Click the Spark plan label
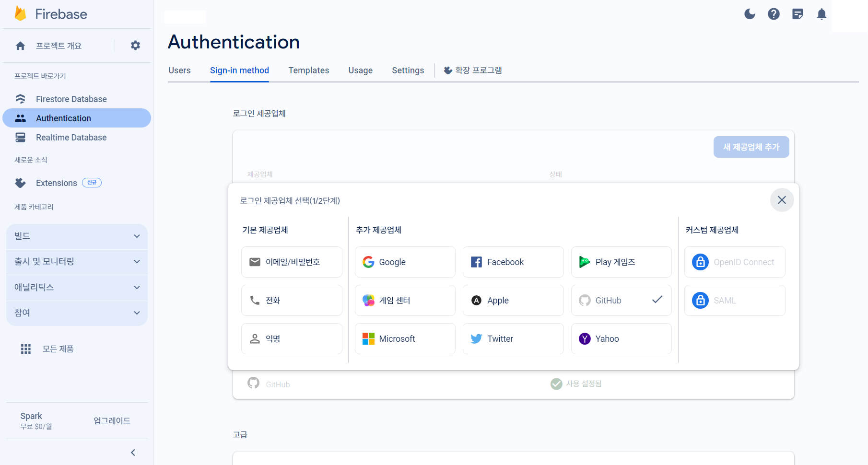This screenshot has height=465, width=868. 31,416
